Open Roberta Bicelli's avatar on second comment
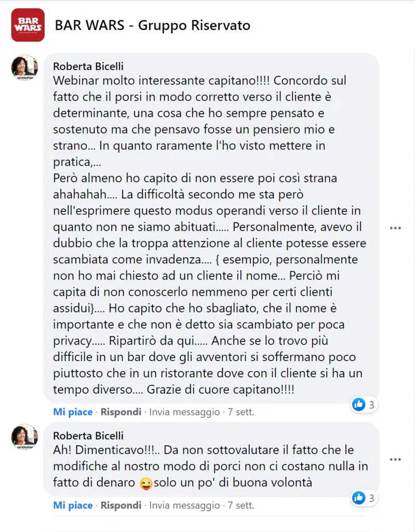The height and width of the screenshot is (532, 415). (x=24, y=436)
